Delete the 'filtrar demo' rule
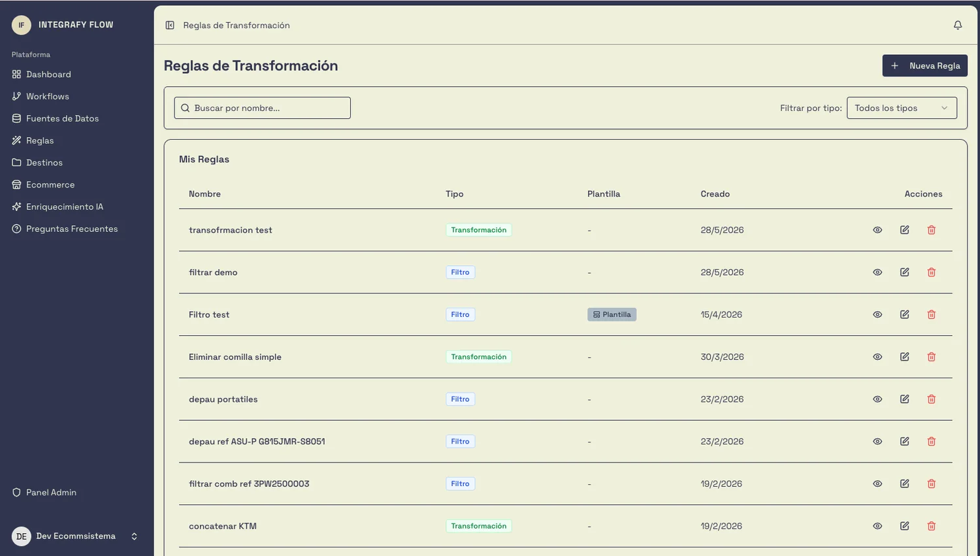980x556 pixels. (x=932, y=272)
